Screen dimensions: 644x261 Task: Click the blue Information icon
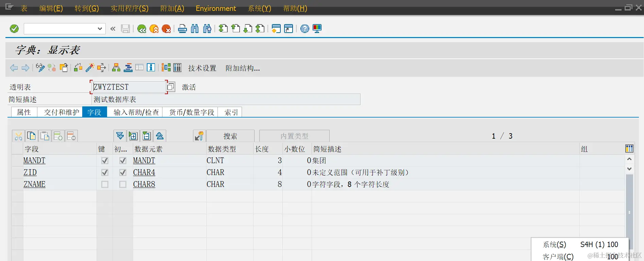click(151, 68)
